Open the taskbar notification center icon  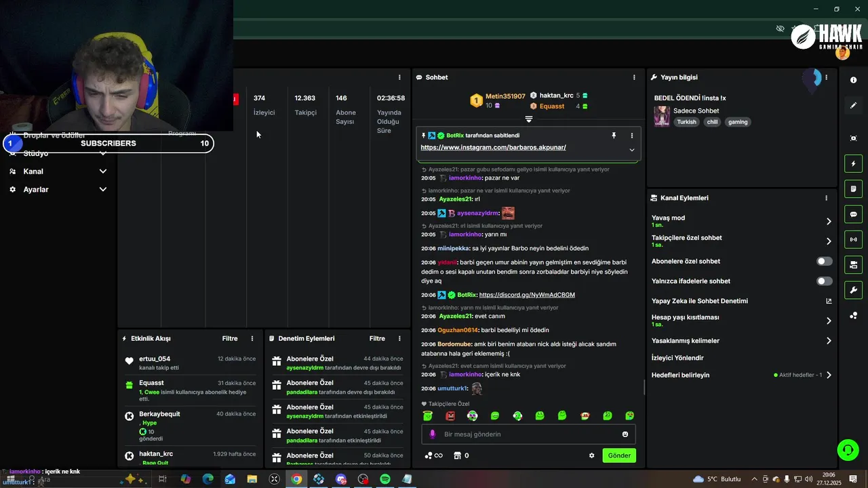pyautogui.click(x=853, y=479)
